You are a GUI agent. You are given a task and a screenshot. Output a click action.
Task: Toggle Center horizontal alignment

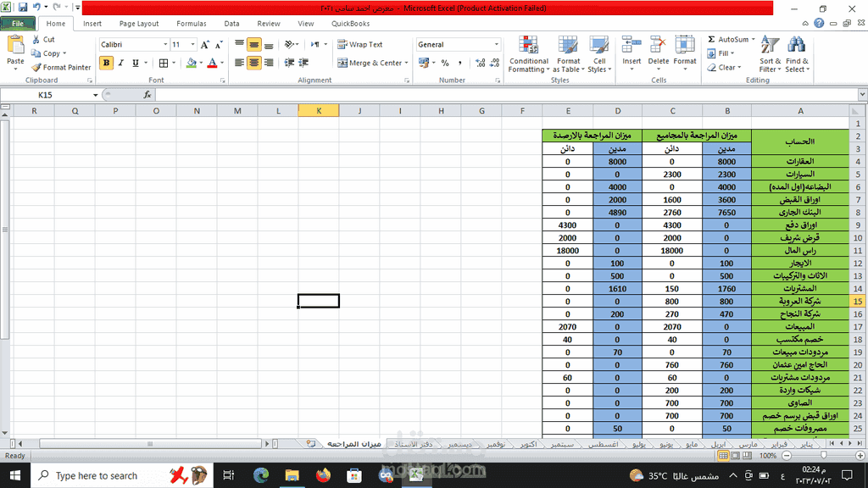pos(253,63)
